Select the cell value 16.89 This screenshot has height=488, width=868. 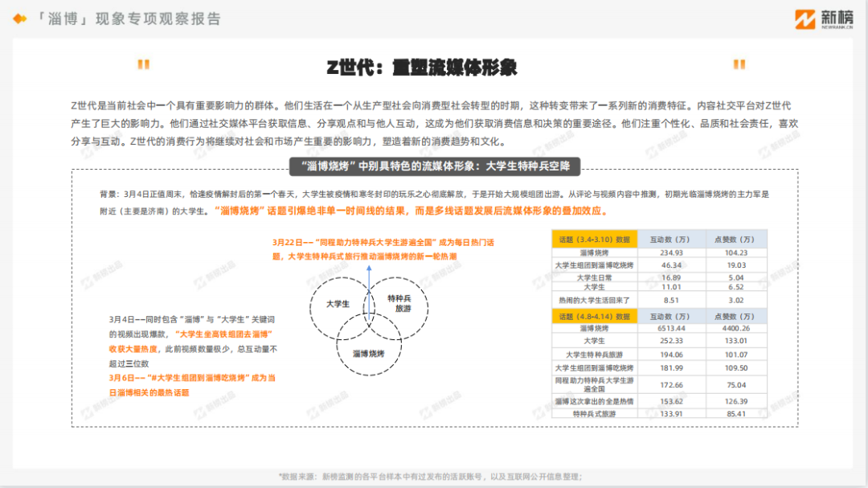[x=671, y=277]
